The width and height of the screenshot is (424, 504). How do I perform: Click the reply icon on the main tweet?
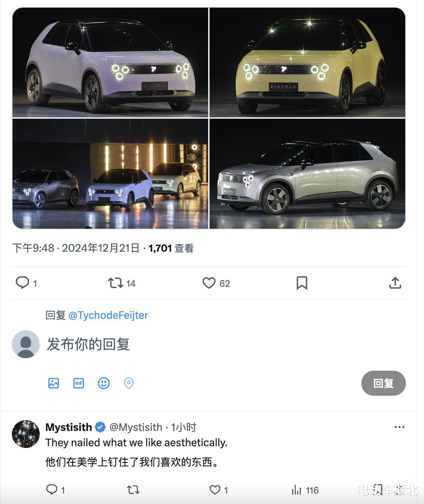(23, 283)
